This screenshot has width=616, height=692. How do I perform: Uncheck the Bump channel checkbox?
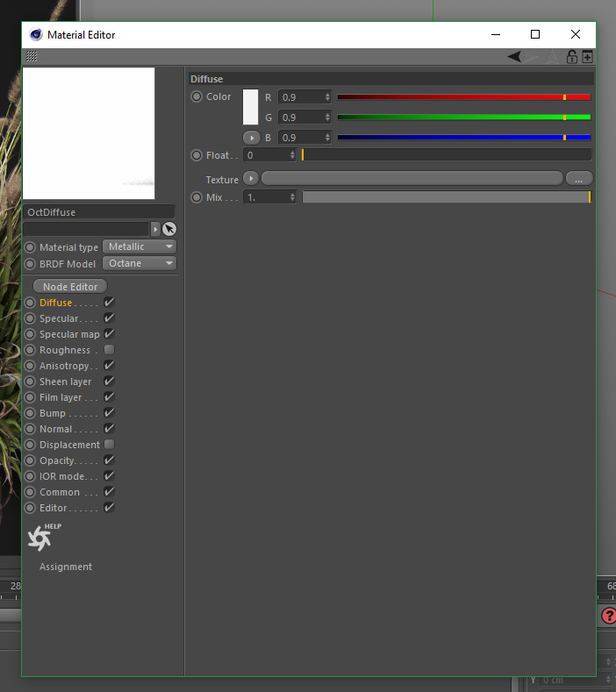(109, 412)
